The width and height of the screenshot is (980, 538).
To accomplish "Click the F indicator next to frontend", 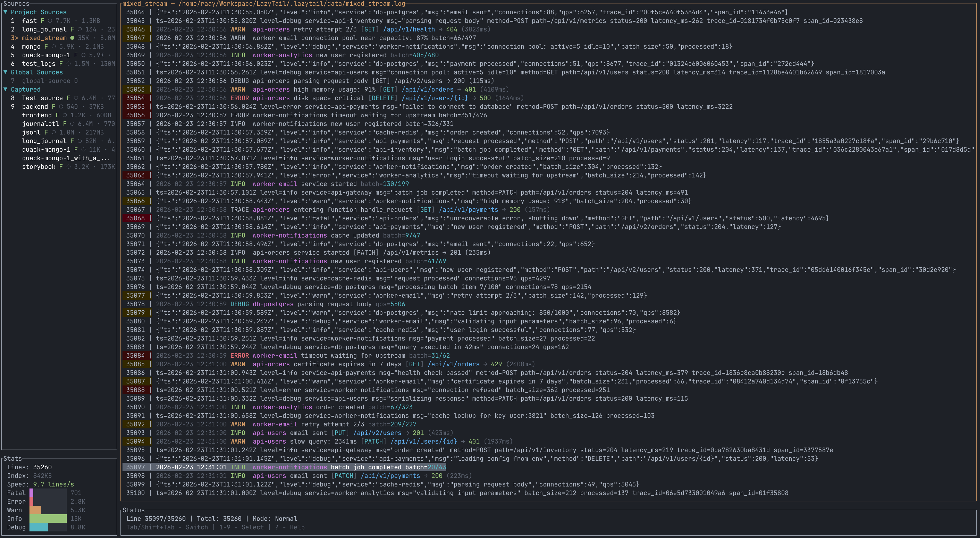I will tap(58, 115).
